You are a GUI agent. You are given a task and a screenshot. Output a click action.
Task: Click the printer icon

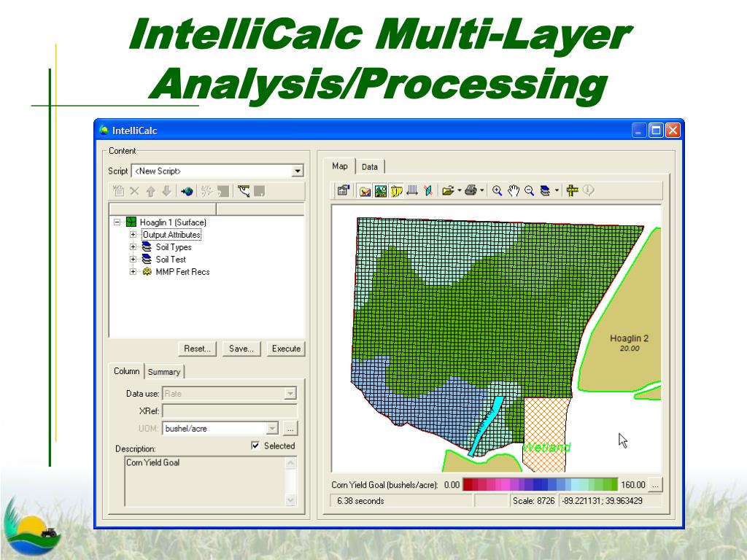coord(471,191)
